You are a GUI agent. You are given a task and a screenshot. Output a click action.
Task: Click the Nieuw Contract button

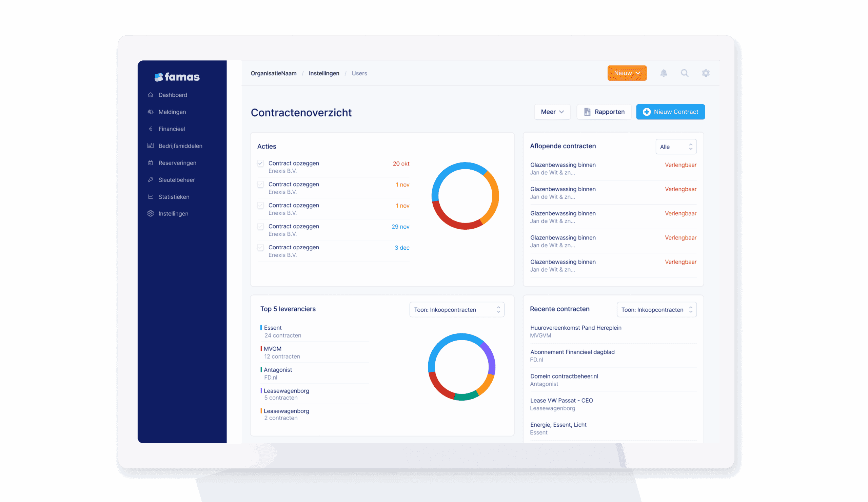670,112
